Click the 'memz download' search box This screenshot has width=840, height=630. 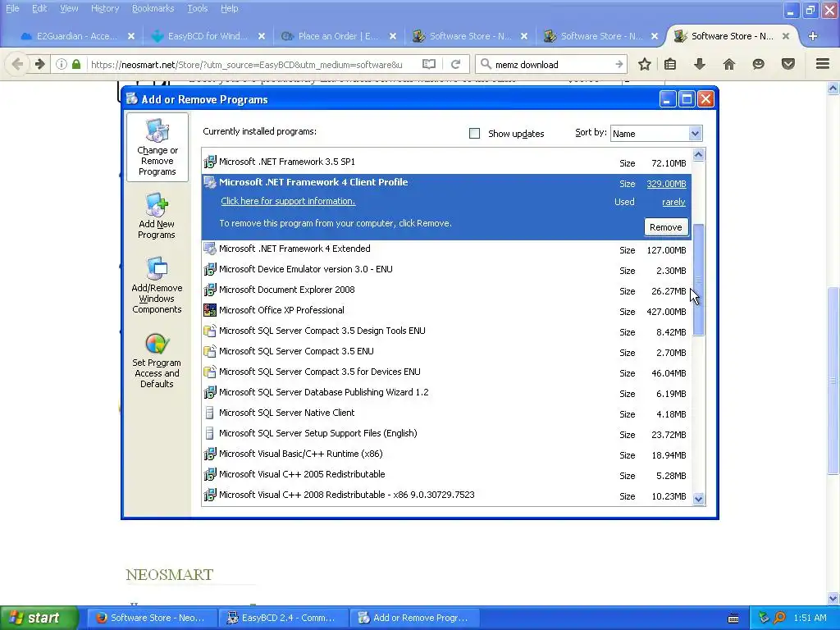click(552, 64)
